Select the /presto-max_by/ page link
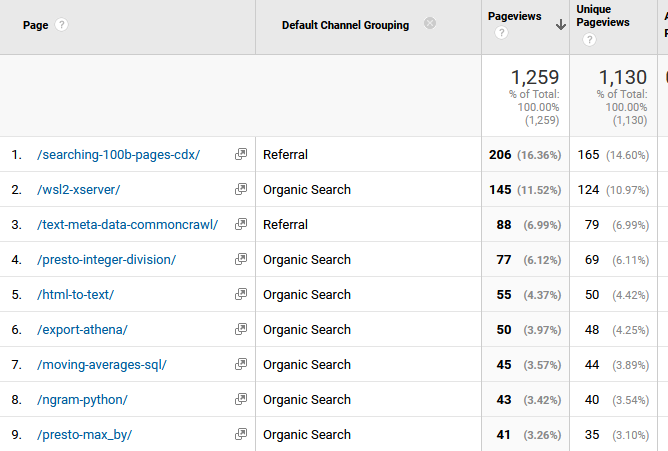The image size is (668, 451). tap(84, 435)
